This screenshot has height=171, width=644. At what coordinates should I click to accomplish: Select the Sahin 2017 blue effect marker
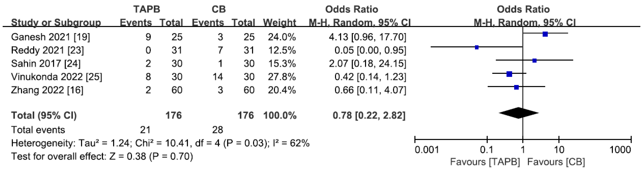click(534, 61)
